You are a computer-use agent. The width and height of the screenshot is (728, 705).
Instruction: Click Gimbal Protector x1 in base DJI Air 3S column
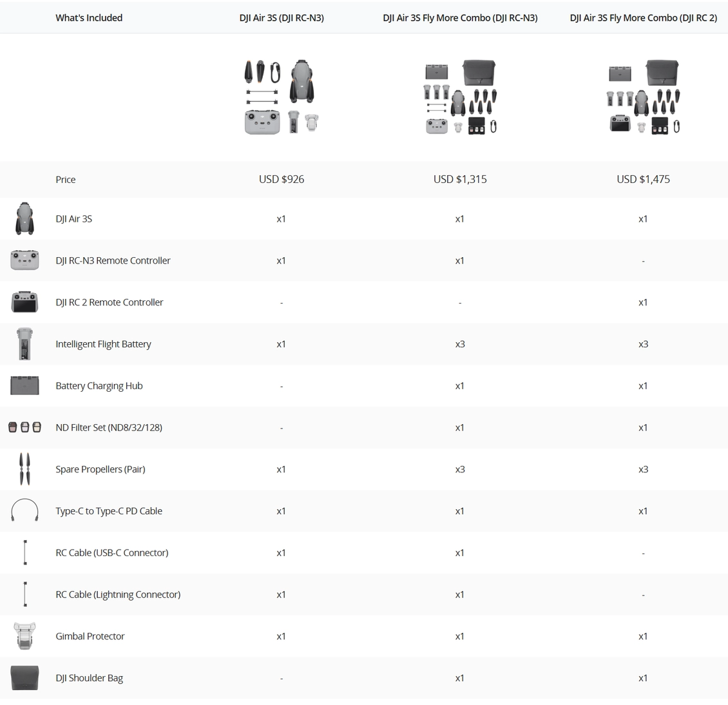(282, 636)
